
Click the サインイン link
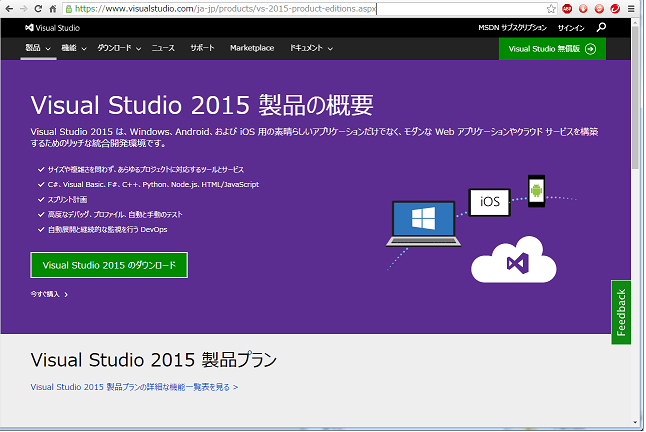click(x=571, y=28)
